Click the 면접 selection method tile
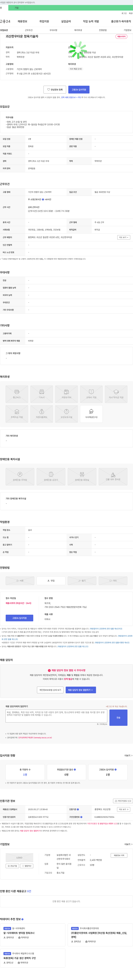The width and height of the screenshot is (133, 980). point(51,580)
